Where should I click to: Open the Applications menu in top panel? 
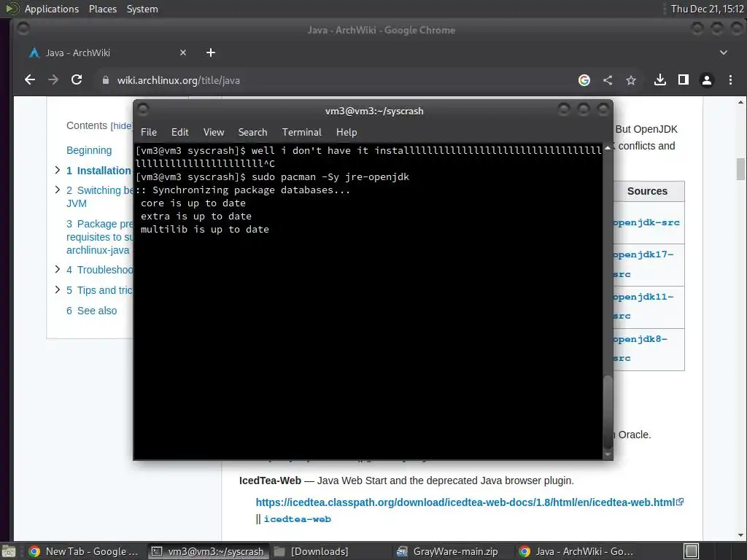52,9
